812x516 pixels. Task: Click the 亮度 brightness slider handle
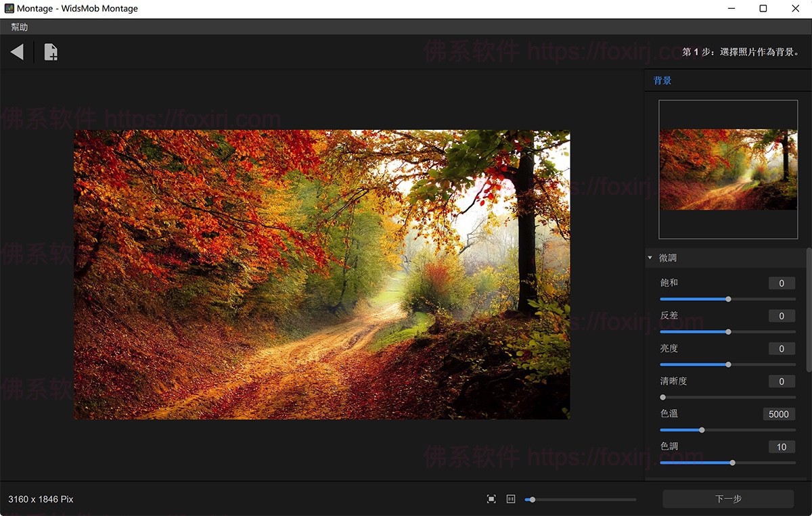(x=728, y=365)
